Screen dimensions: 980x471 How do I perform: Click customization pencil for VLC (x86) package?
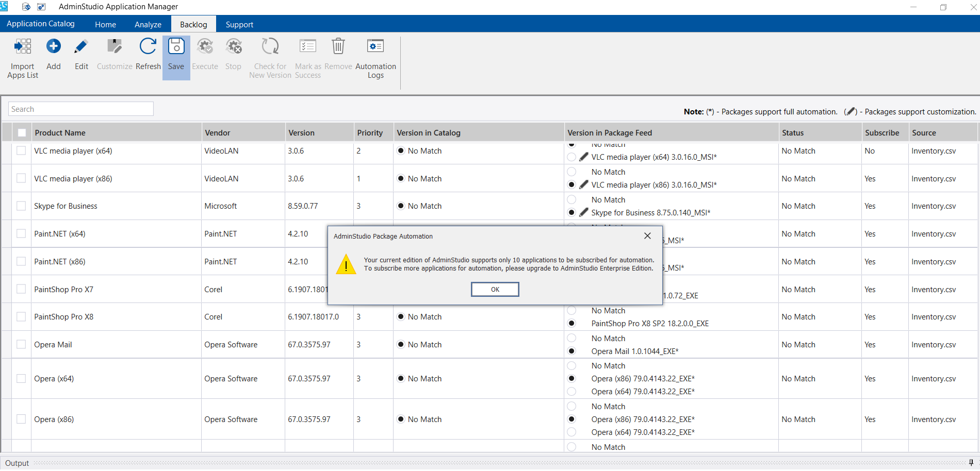(584, 184)
